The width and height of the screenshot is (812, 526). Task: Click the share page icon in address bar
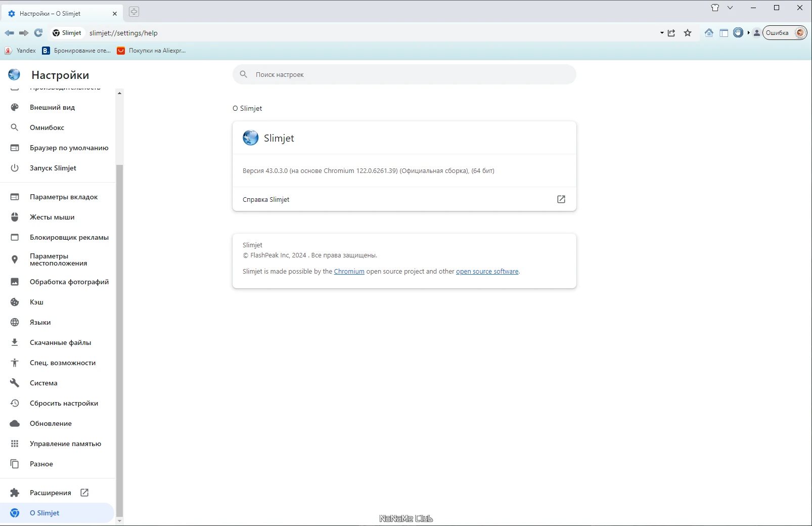[671, 33]
